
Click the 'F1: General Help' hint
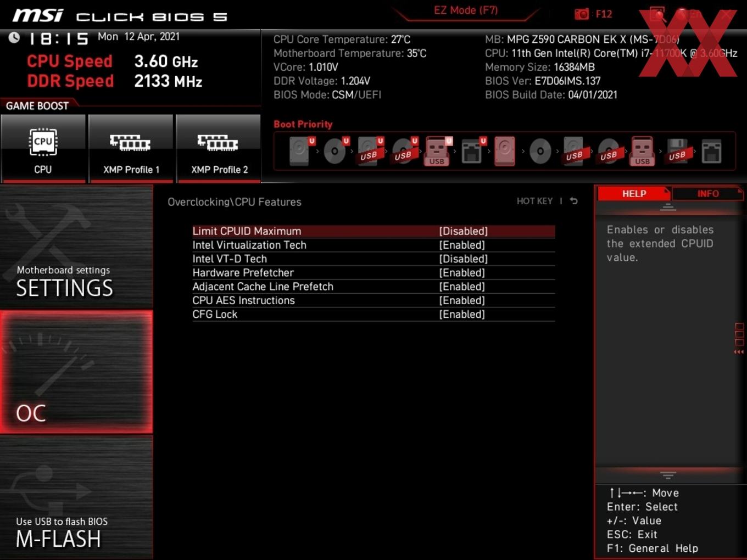pos(653,548)
